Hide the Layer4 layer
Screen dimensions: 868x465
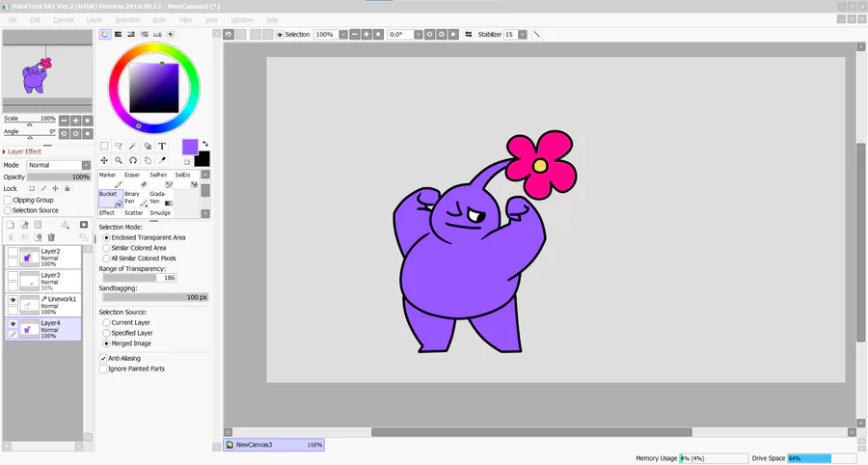(13, 324)
